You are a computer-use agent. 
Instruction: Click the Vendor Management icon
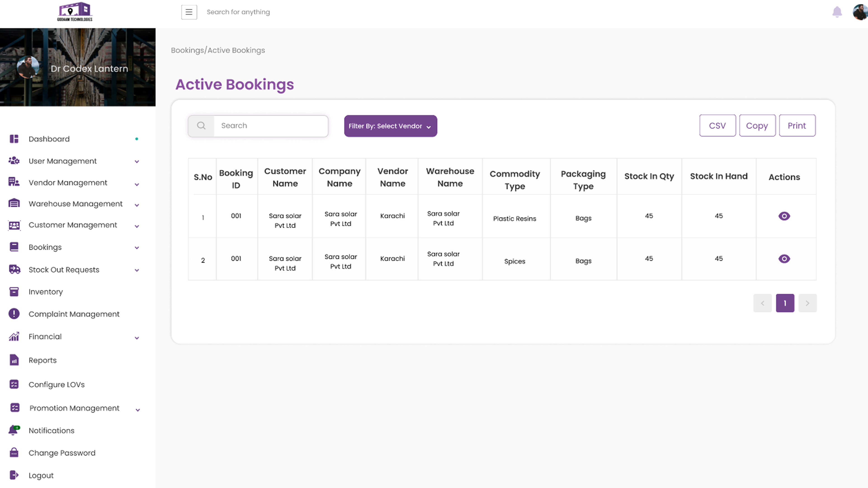[14, 182]
